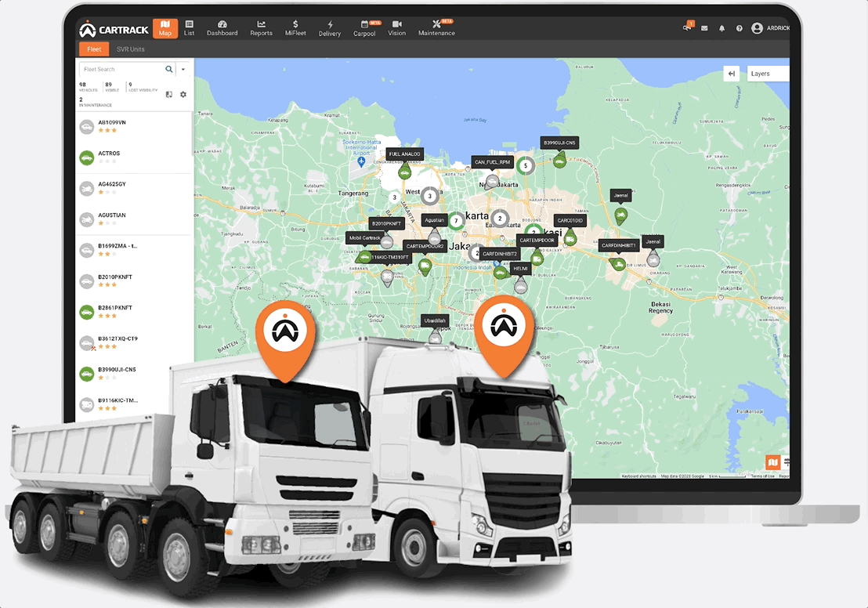The image size is (868, 608).
Task: Click the CARFDINHIBIT1 map marker label
Action: click(619, 245)
